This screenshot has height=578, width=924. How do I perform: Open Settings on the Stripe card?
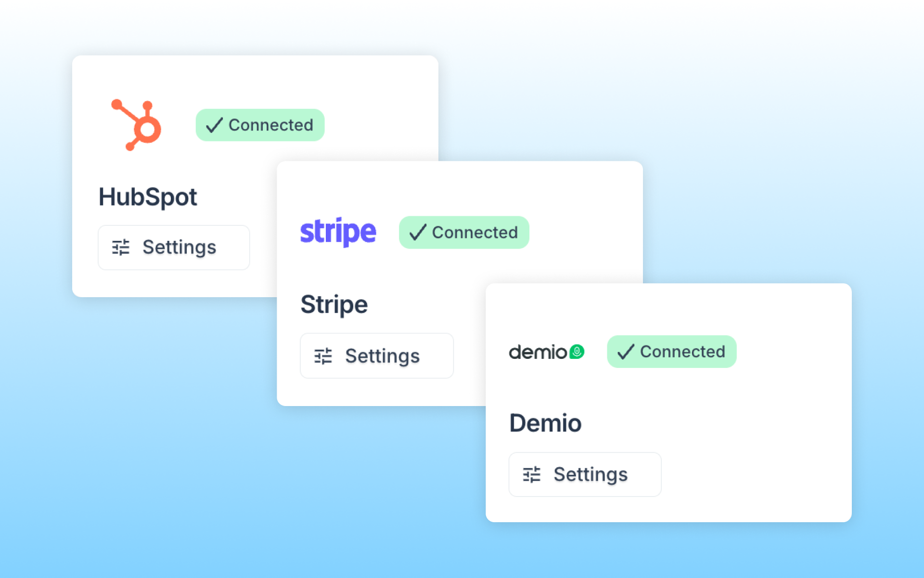pos(377,356)
